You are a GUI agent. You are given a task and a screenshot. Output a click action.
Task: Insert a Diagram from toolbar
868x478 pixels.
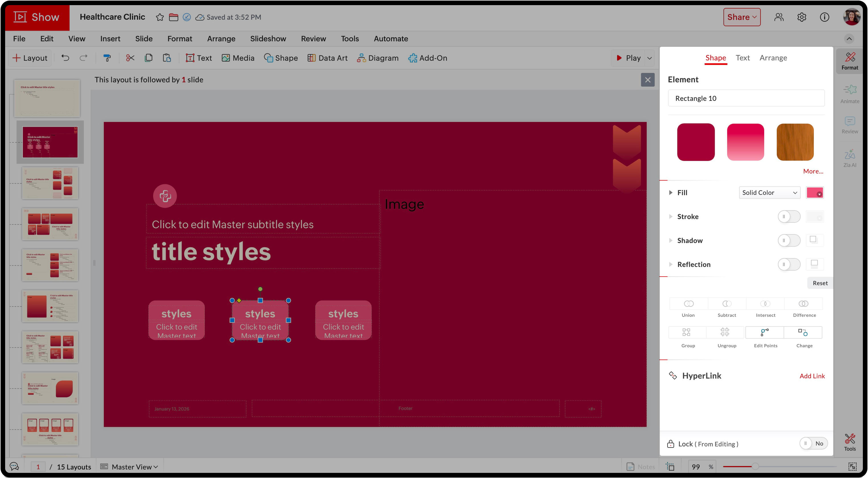pos(377,58)
